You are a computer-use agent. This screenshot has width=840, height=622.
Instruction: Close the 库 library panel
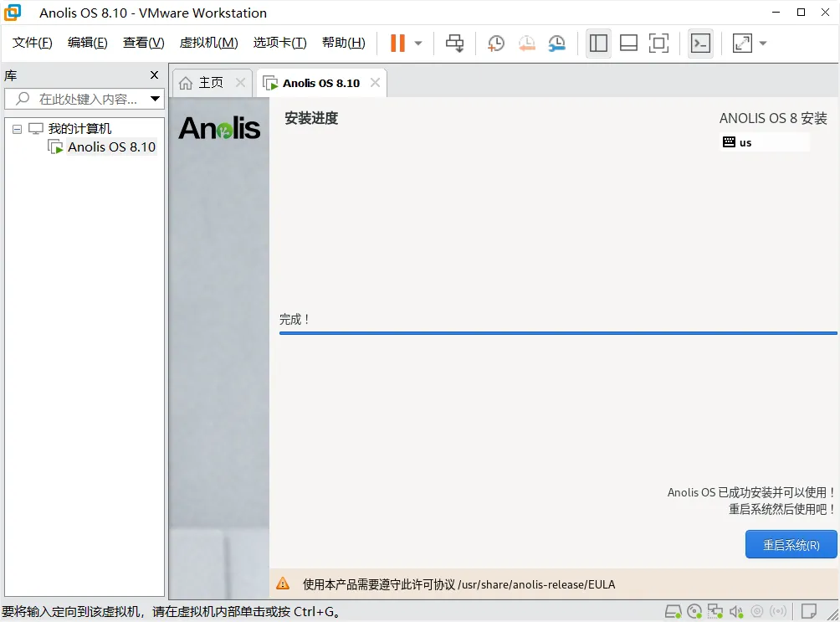tap(154, 75)
